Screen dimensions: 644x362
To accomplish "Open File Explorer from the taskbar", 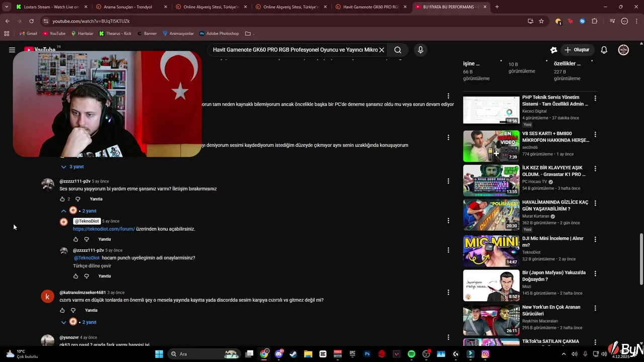I will tap(308, 354).
